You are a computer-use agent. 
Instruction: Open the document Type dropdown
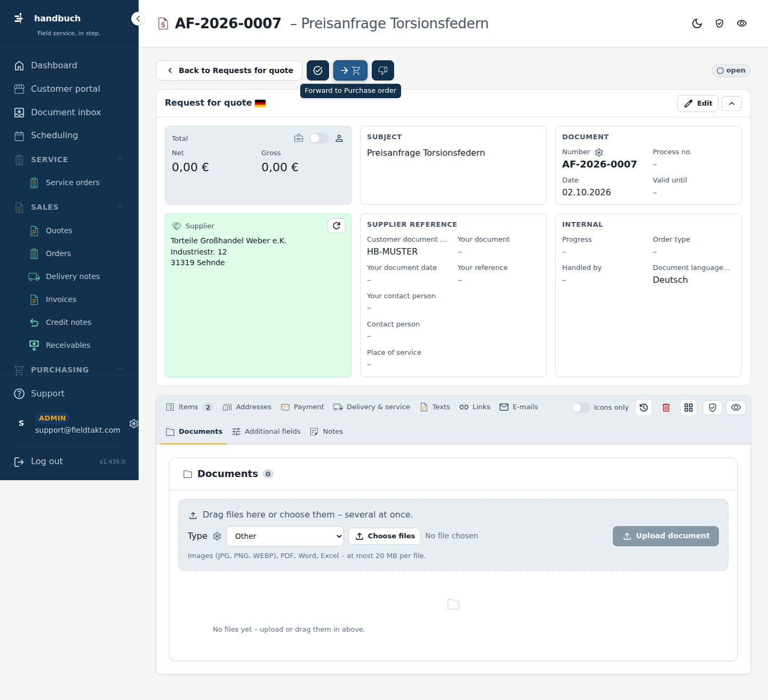coord(285,536)
